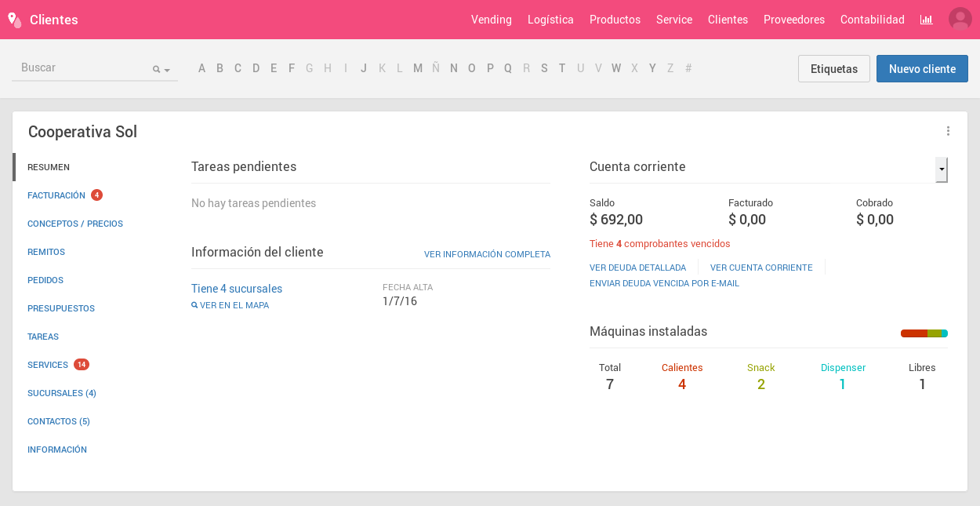Click the Services badge showing 14
Image resolution: width=980 pixels, height=506 pixels.
(82, 365)
